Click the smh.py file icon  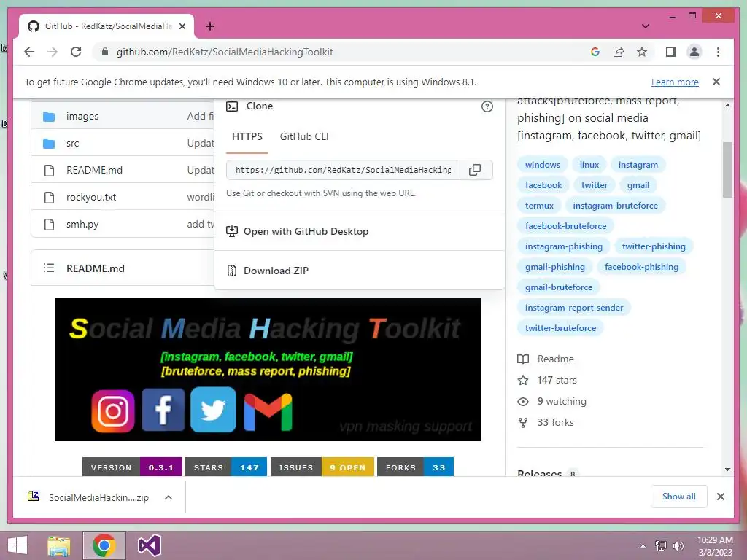[x=49, y=225]
